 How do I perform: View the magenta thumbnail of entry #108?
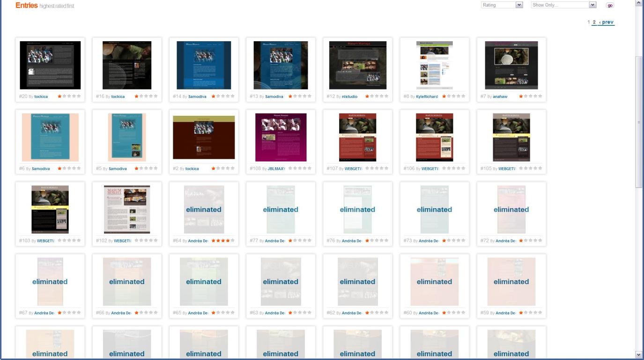point(281,137)
